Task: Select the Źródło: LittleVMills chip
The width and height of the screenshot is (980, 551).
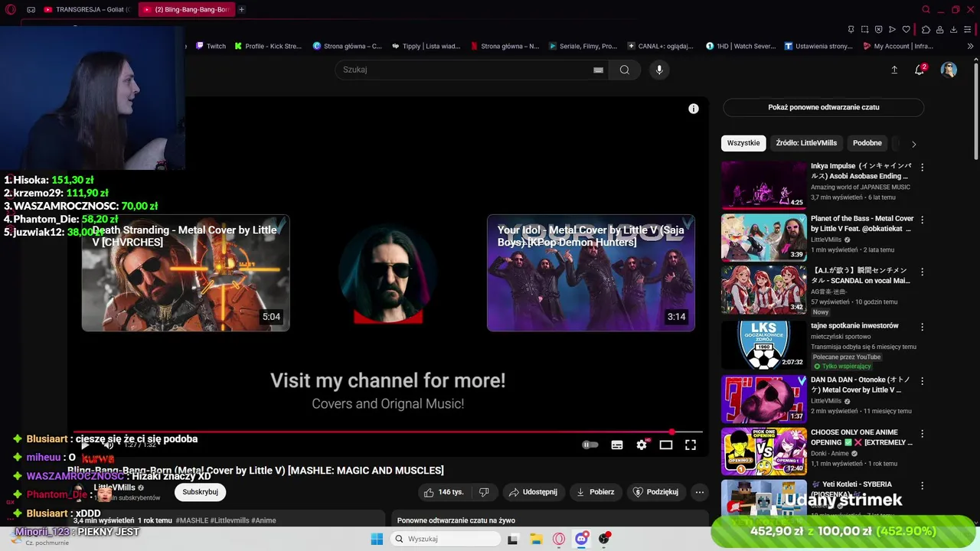Action: pos(806,143)
